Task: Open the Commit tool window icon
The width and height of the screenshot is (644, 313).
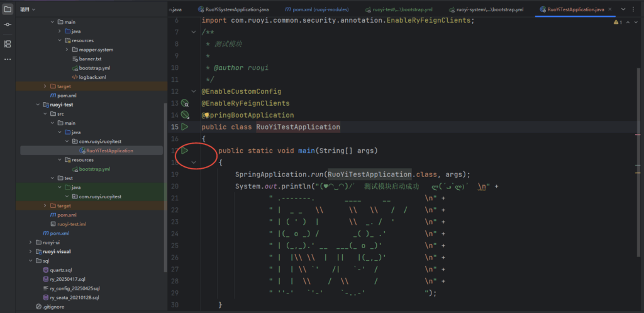Action: coord(8,24)
